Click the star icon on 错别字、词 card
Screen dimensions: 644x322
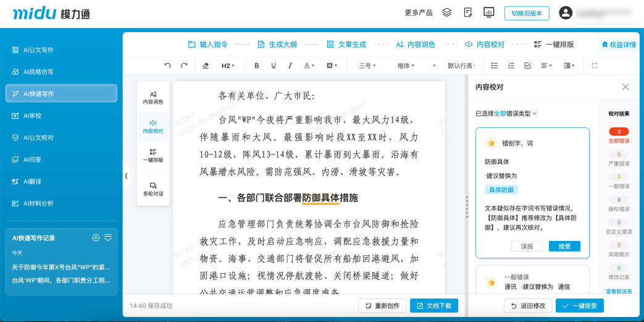pos(490,143)
